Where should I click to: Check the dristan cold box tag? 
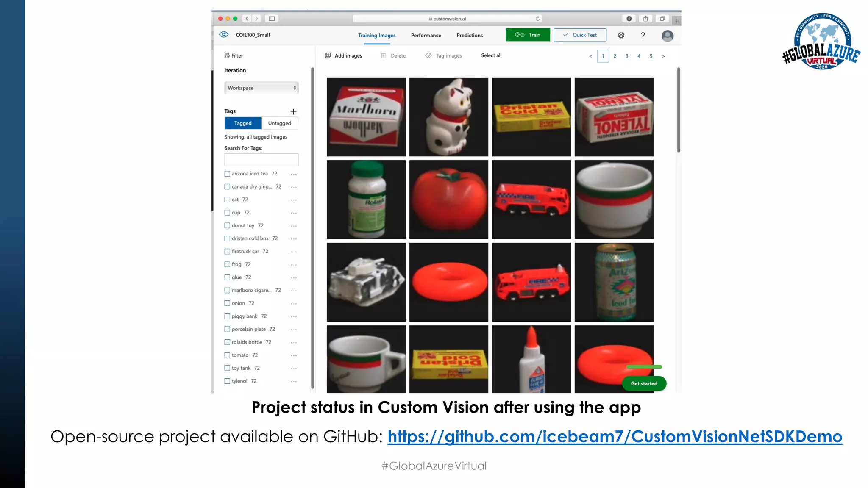(x=227, y=238)
